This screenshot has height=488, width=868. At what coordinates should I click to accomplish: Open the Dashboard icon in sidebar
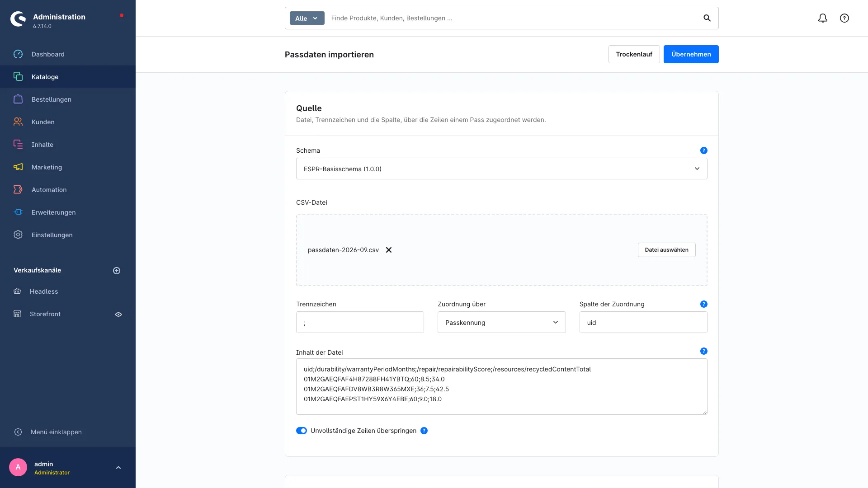point(18,54)
